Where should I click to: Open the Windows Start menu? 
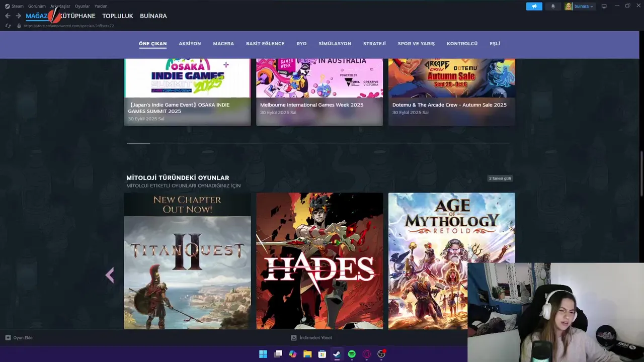263,354
